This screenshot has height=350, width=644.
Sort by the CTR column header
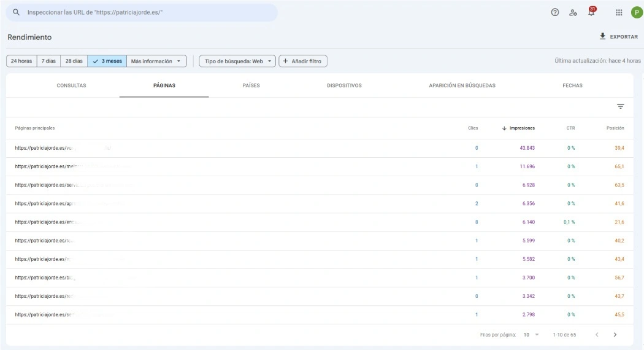(570, 128)
